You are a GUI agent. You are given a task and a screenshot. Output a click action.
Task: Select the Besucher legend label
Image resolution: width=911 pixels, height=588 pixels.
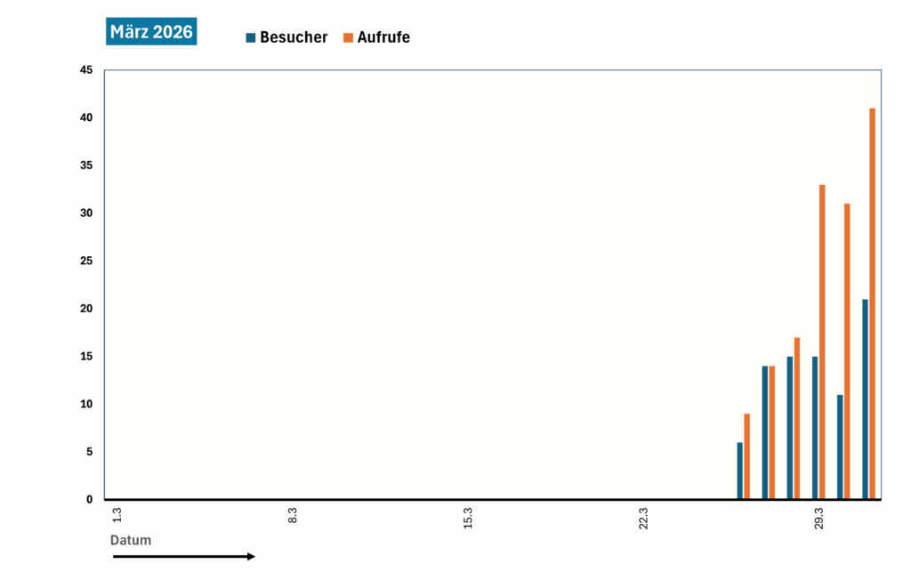pos(294,37)
